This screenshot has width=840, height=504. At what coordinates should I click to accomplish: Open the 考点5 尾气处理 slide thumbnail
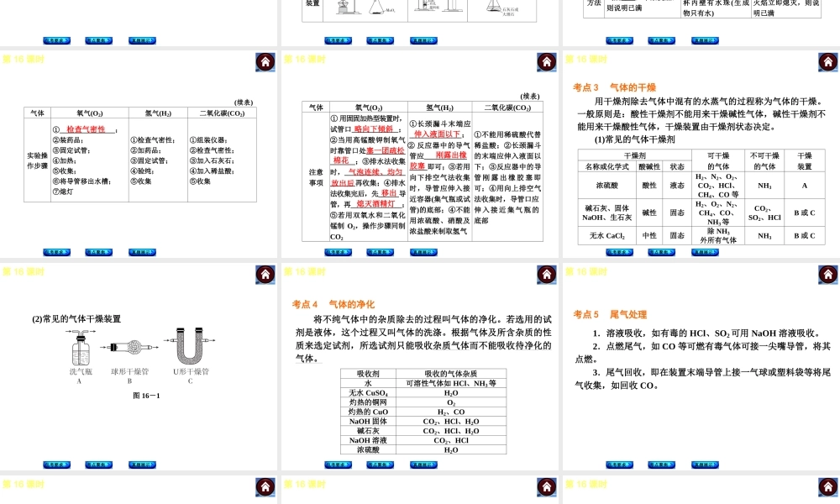(x=701, y=366)
